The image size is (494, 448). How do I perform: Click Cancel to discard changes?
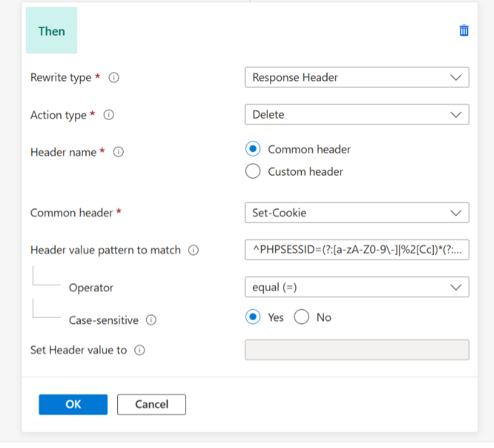(152, 404)
